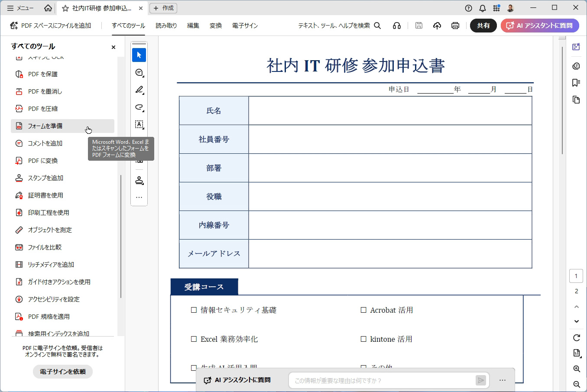This screenshot has height=392, width=587.
Task: Open the stamp tool in quick toolbar
Action: click(139, 180)
